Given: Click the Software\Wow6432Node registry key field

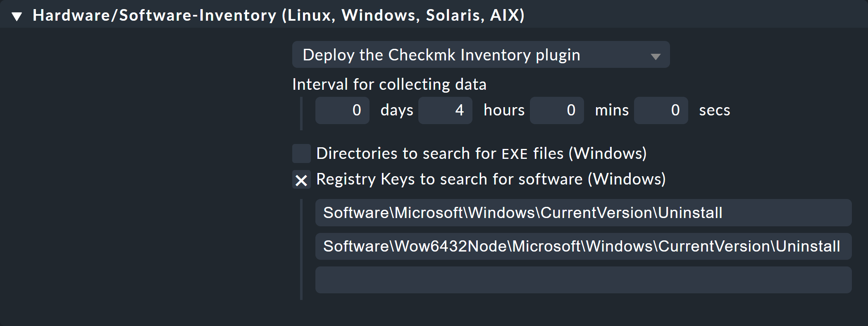Looking at the screenshot, I should pos(583,246).
